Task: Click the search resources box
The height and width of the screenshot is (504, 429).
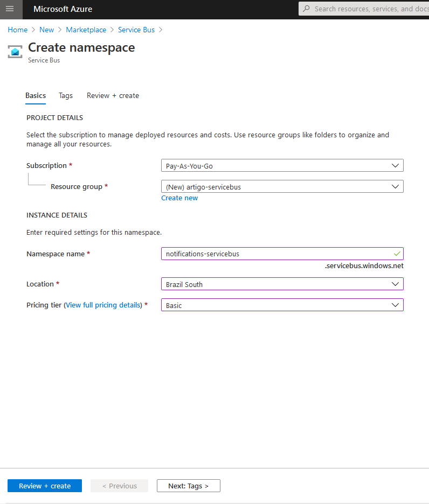Action: pyautogui.click(x=364, y=9)
